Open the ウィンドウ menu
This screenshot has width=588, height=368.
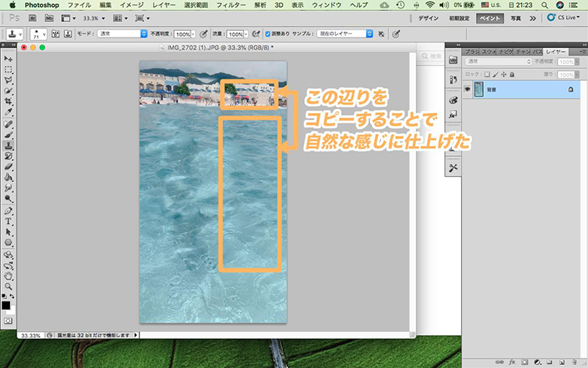click(327, 5)
